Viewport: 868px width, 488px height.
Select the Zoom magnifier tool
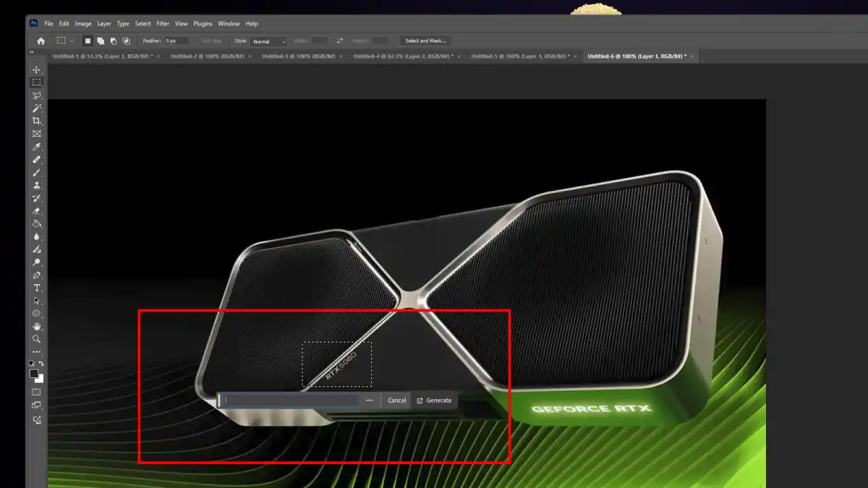click(x=37, y=338)
